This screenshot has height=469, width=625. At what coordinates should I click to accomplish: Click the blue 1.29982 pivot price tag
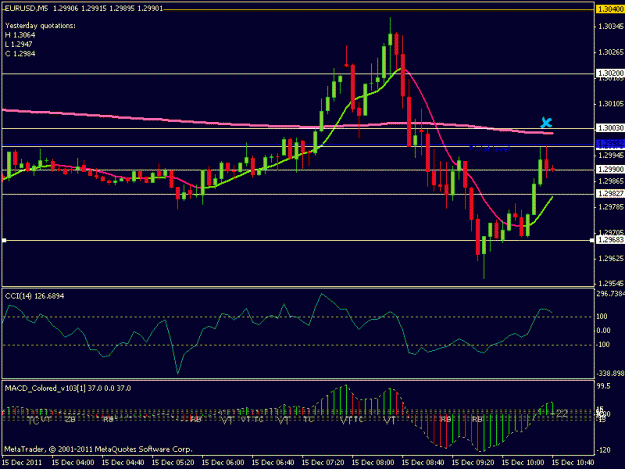(610, 143)
